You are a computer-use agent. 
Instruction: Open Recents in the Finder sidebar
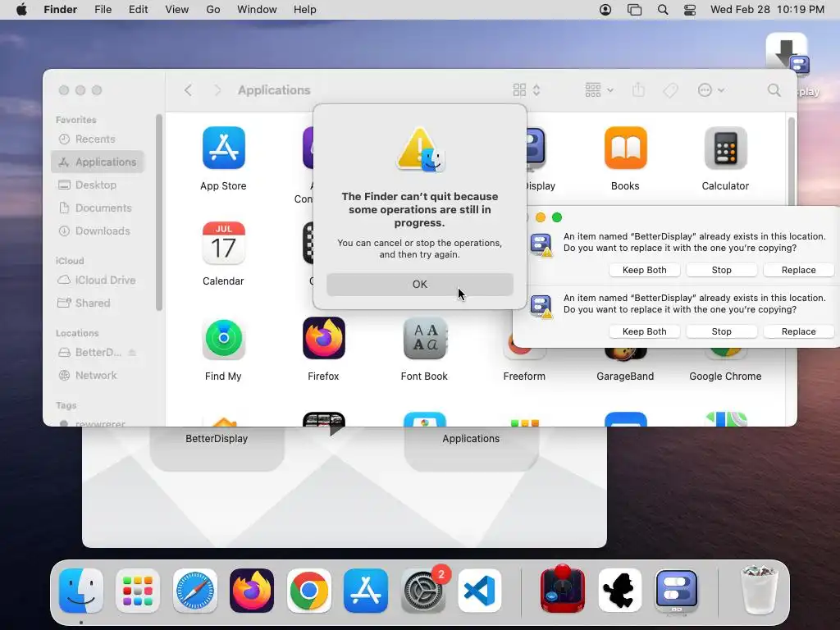[98, 139]
